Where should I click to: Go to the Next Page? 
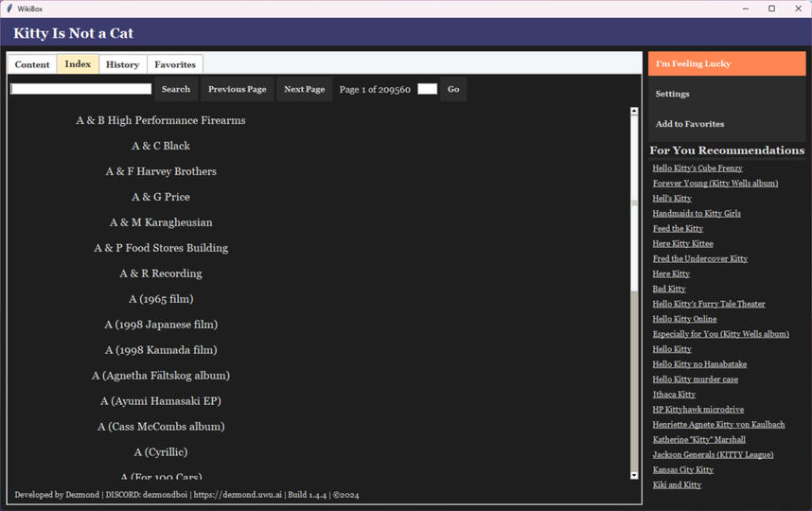tap(304, 90)
